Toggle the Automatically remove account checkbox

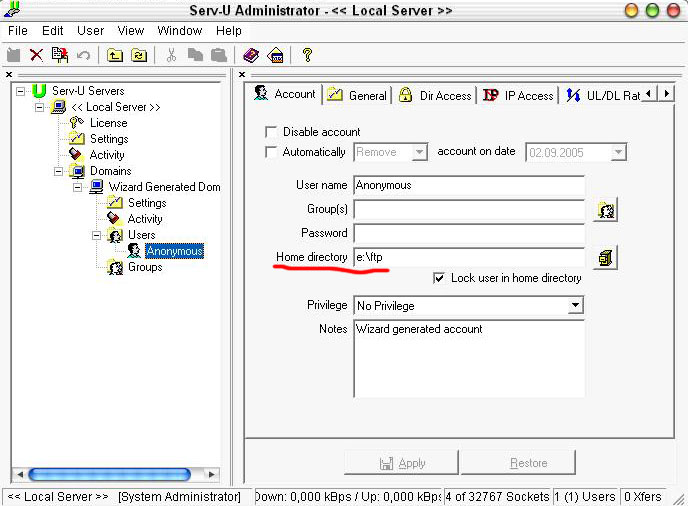pos(271,152)
